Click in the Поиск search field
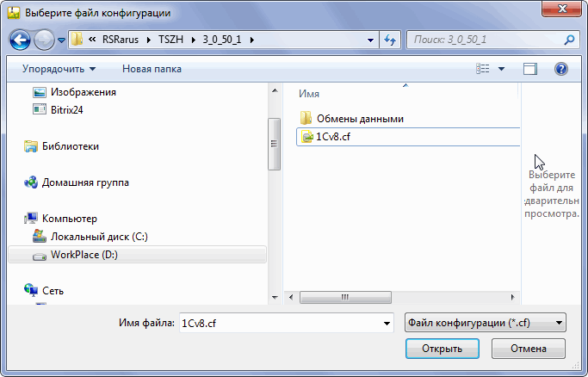Viewport: 588px width, 377px height. coord(486,40)
